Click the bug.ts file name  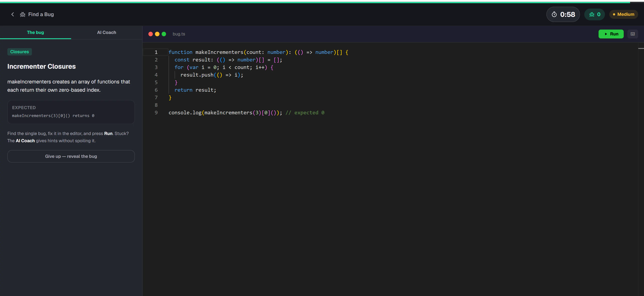click(x=179, y=34)
